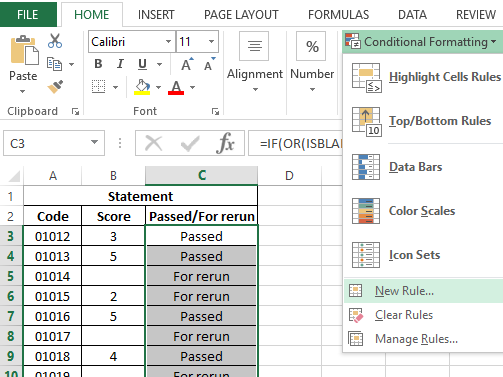Click the Cut scissors icon
Screen dimensions: 503x377
[55, 41]
